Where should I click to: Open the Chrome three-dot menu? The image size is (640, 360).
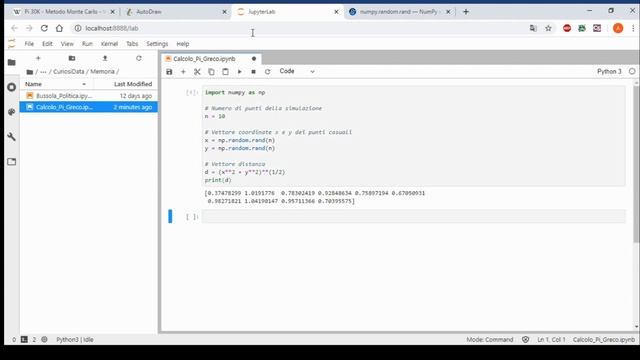point(633,28)
